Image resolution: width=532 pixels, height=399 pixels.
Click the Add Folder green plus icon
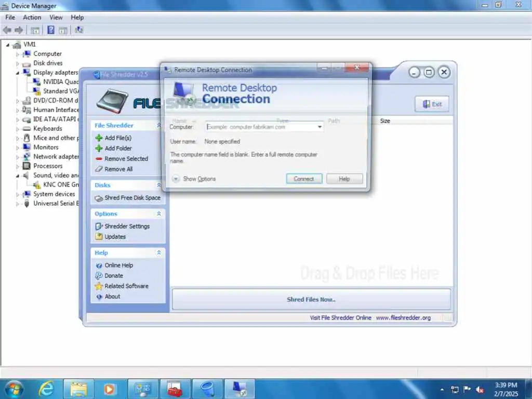[99, 148]
